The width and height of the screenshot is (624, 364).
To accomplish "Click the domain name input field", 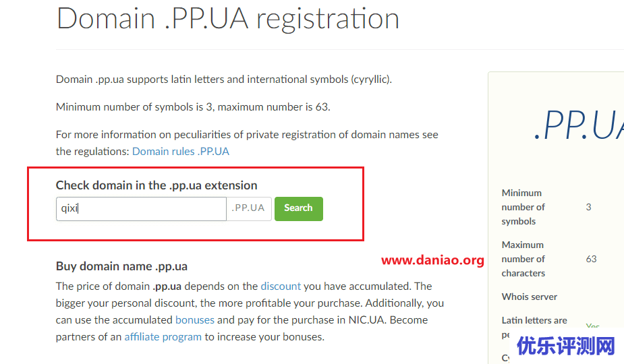I will [140, 208].
